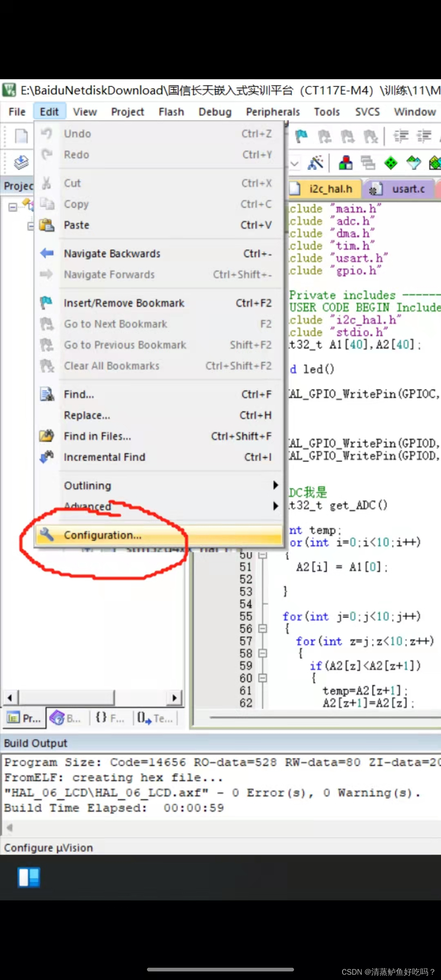This screenshot has height=980, width=441.
Task: Click the Build Output scroll left arrow
Action: (x=9, y=828)
